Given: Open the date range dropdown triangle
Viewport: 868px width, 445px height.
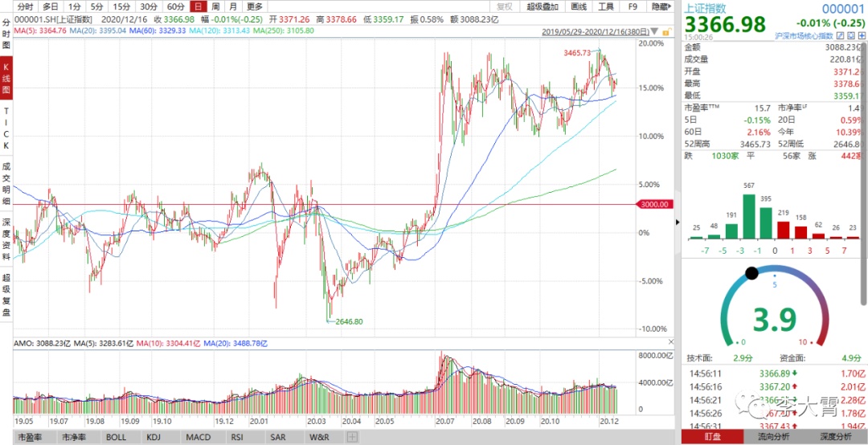Looking at the screenshot, I should tap(656, 32).
